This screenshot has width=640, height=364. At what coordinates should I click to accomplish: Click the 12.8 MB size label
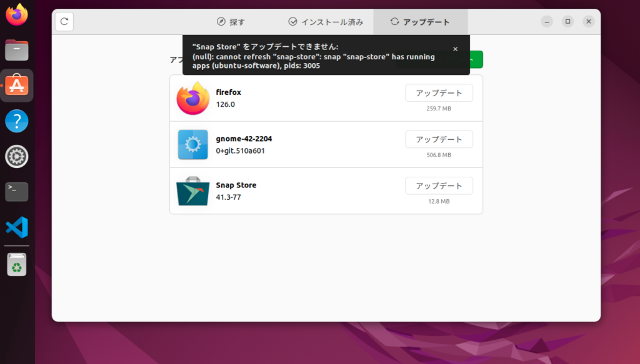pyautogui.click(x=439, y=202)
